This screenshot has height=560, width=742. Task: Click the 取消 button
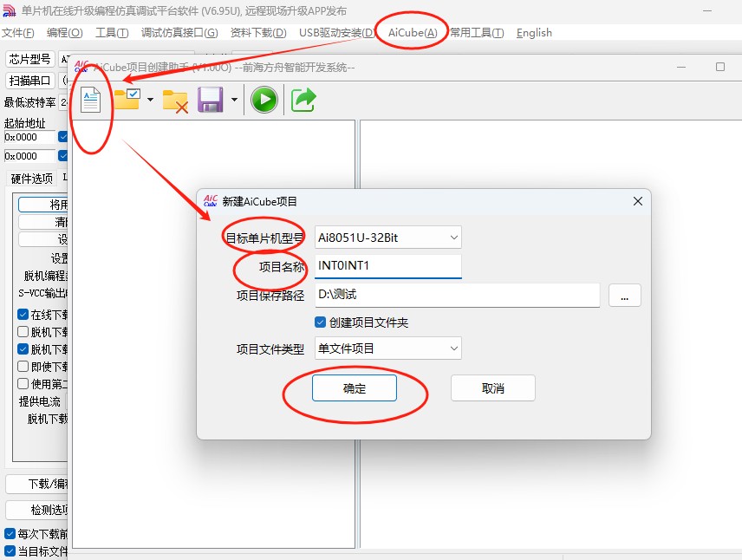click(x=493, y=388)
